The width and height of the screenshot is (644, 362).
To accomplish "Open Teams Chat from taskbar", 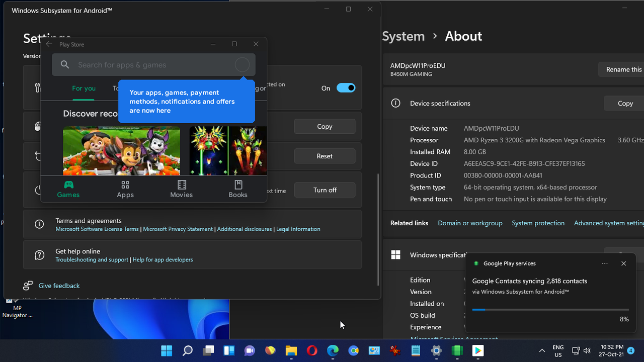I will pyautogui.click(x=250, y=350).
